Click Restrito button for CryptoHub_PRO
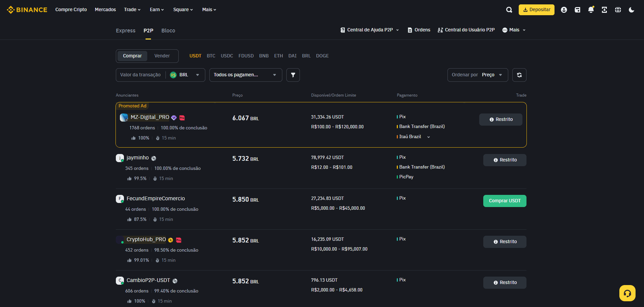Image resolution: width=644 pixels, height=307 pixels. pyautogui.click(x=505, y=242)
